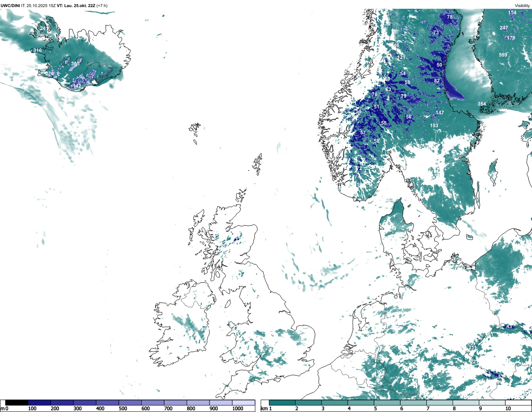Select the value 154 in the top-right corner
Image resolution: width=532 pixels, height=412 pixels.
pos(512,12)
